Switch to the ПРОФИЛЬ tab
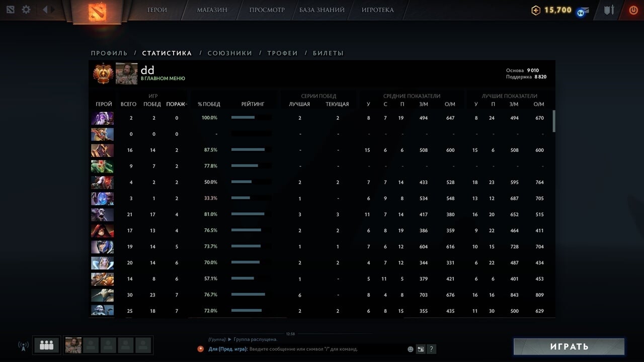This screenshot has width=644, height=362. [109, 53]
